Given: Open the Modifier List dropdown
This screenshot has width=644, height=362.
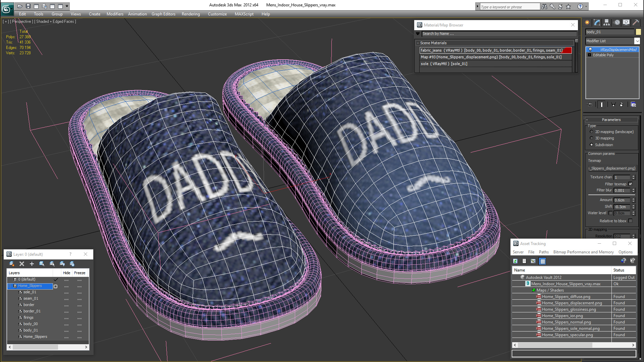Looking at the screenshot, I should click(x=637, y=41).
